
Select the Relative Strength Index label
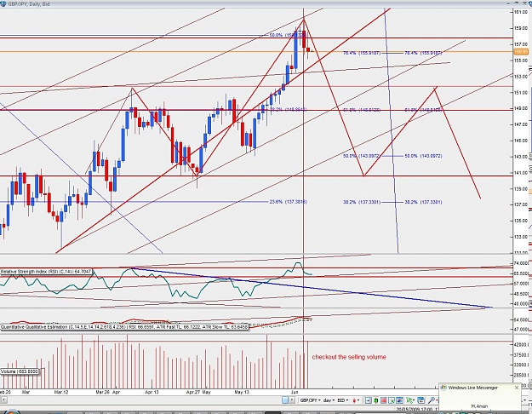46,272
